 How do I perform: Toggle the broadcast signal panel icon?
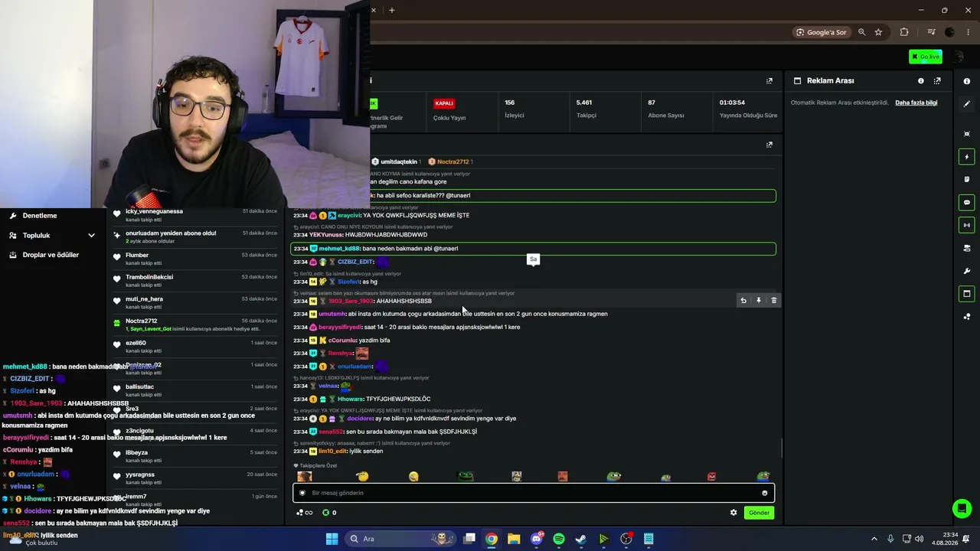pyautogui.click(x=966, y=225)
